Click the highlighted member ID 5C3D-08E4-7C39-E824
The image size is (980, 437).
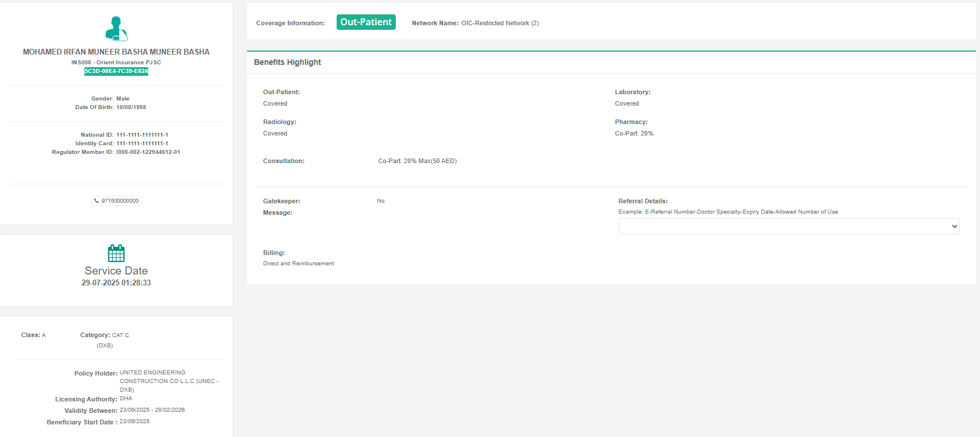point(116,71)
